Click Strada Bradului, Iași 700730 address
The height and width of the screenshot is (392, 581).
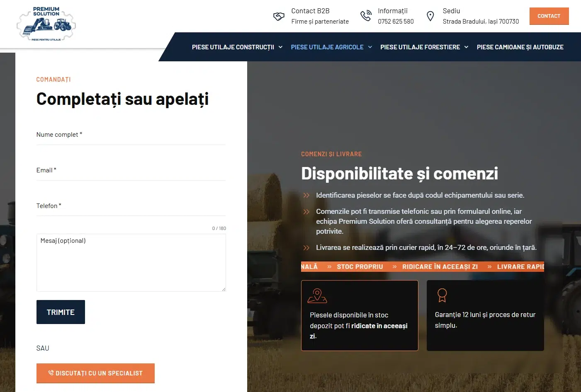coord(481,22)
